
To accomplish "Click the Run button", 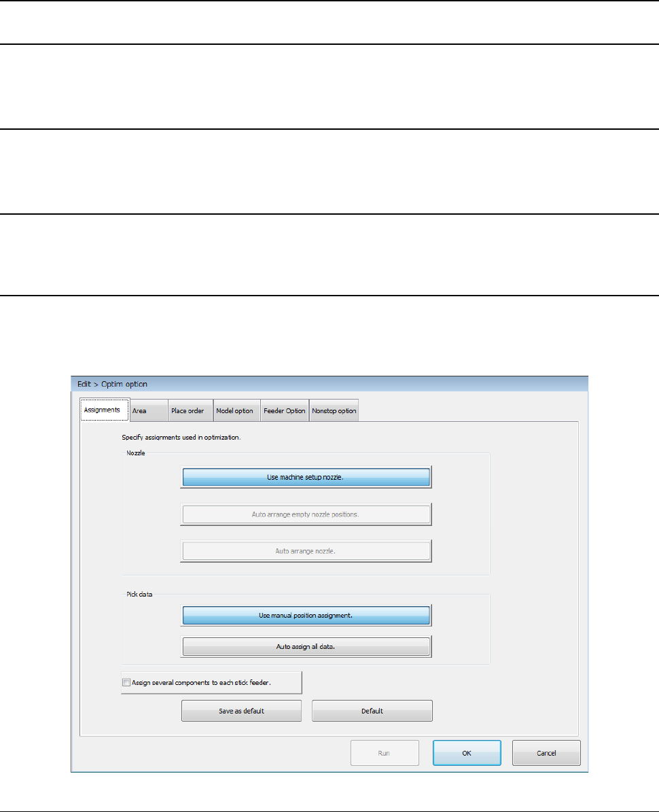I will [x=385, y=753].
